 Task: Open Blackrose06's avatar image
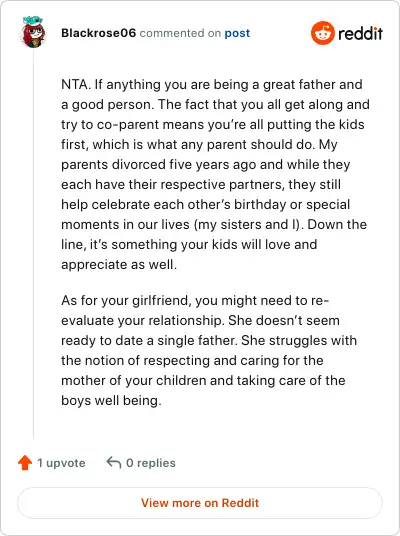pos(33,32)
